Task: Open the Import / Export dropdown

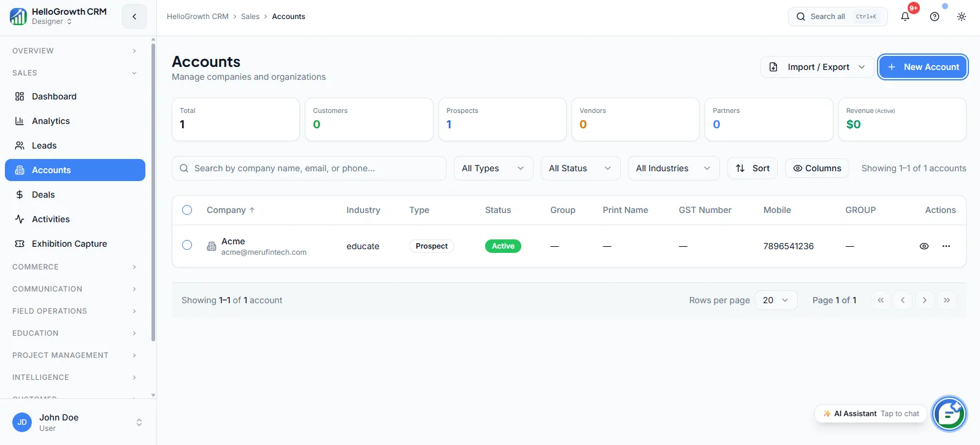Action: (817, 67)
